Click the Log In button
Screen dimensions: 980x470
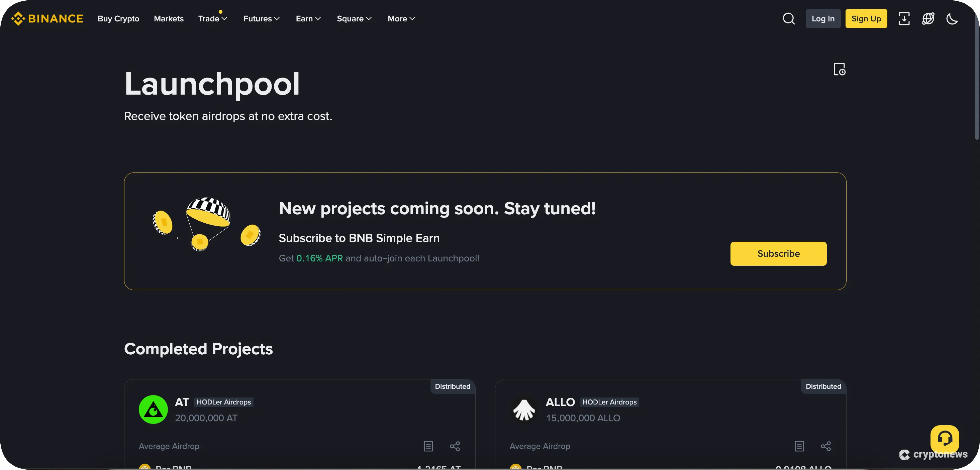pyautogui.click(x=822, y=18)
